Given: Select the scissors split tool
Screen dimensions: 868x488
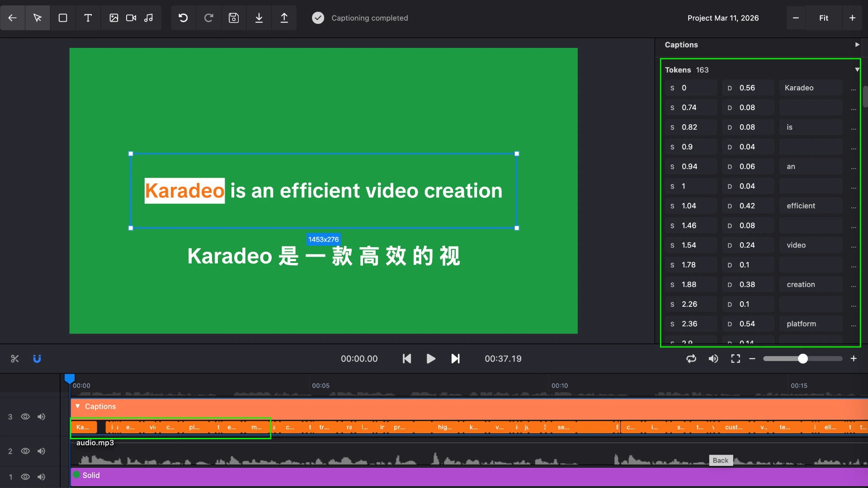Looking at the screenshot, I should [x=14, y=358].
